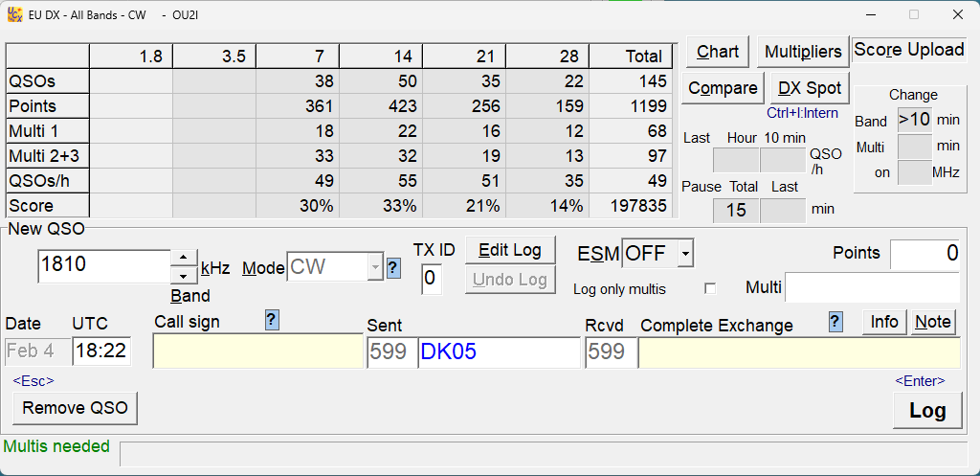Focus the Call sign input field

[x=258, y=352]
